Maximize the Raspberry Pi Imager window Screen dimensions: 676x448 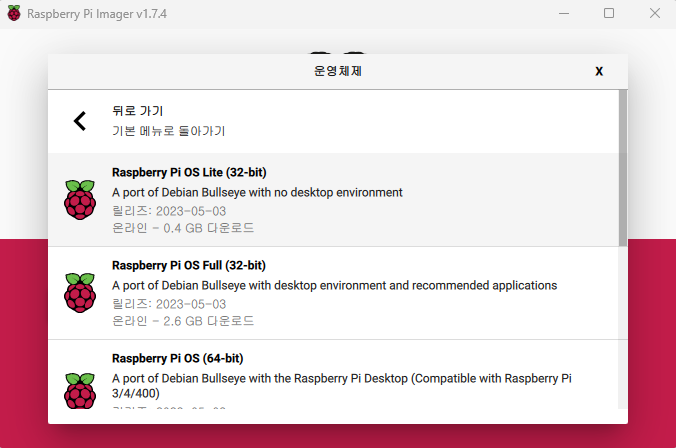coord(609,13)
